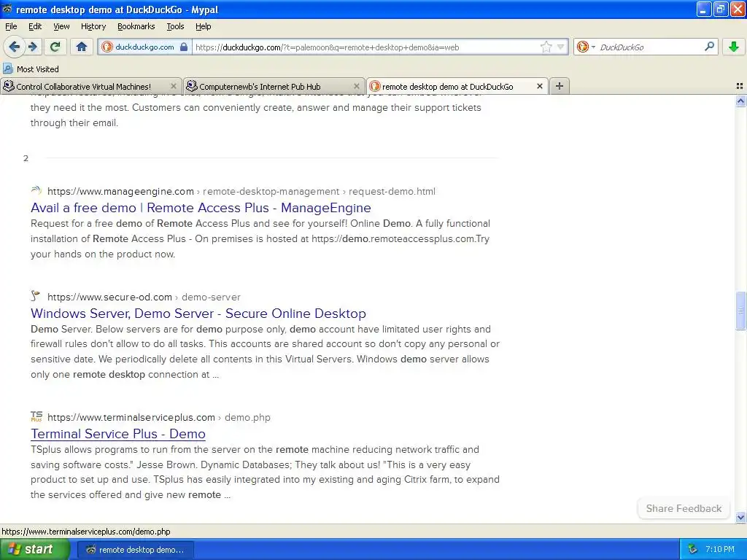
Task: Click the scrollbar up arrow
Action: 740,101
